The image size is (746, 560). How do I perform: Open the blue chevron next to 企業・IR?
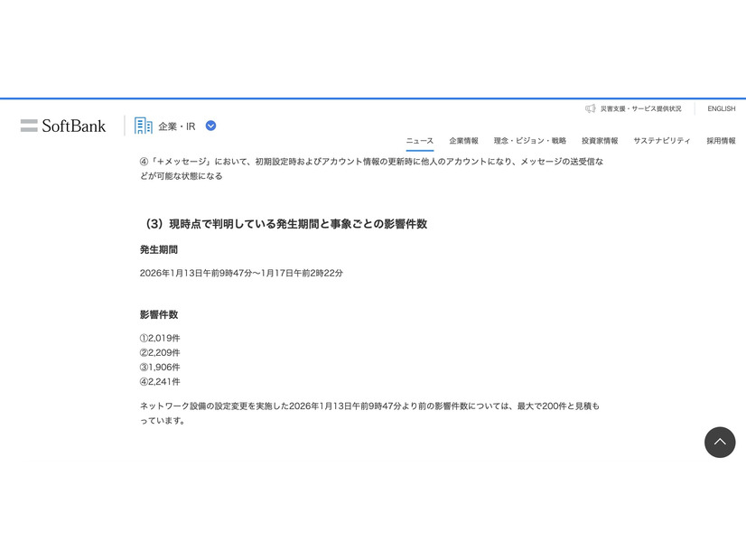210,126
